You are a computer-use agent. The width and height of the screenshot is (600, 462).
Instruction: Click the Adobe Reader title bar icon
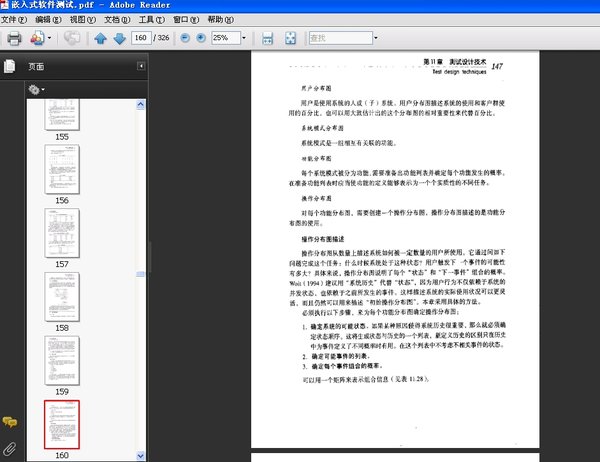[5, 5]
